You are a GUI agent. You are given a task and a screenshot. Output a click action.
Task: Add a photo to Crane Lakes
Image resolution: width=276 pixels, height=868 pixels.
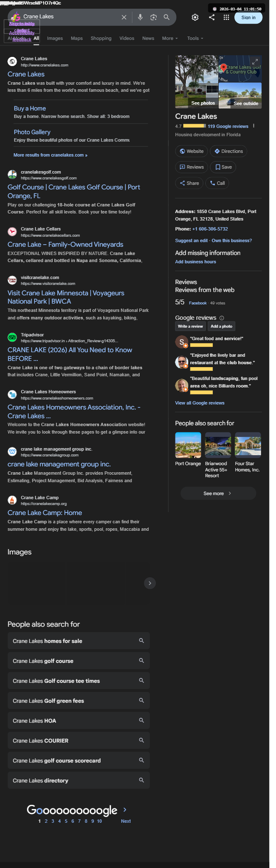tap(222, 326)
